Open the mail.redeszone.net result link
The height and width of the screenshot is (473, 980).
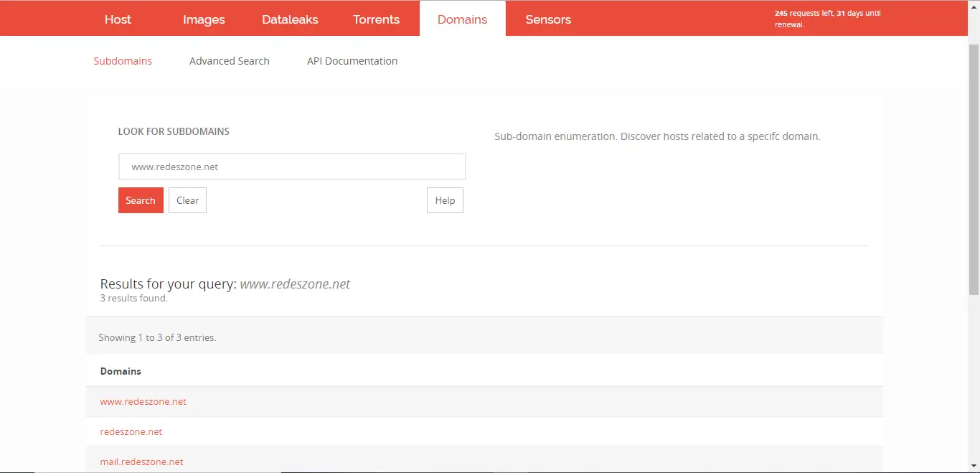[142, 462]
